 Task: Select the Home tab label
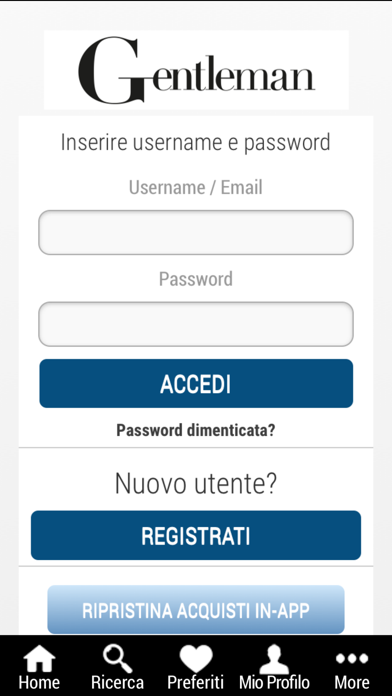[39, 682]
